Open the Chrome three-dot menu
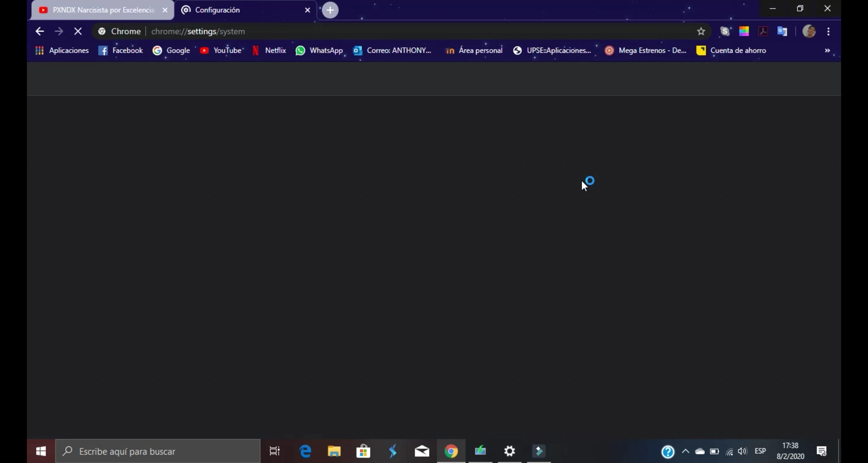This screenshot has height=463, width=868. tap(828, 31)
